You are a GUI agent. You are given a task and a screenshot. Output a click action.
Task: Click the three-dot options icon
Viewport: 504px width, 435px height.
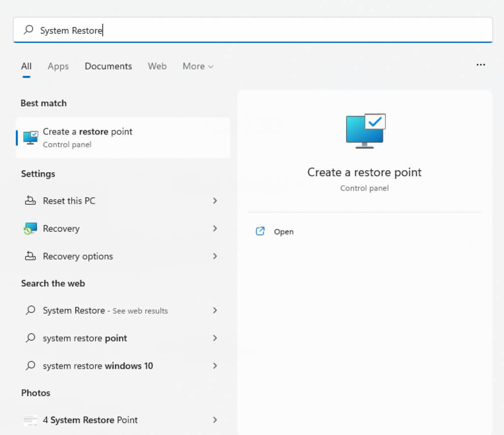[x=480, y=65]
